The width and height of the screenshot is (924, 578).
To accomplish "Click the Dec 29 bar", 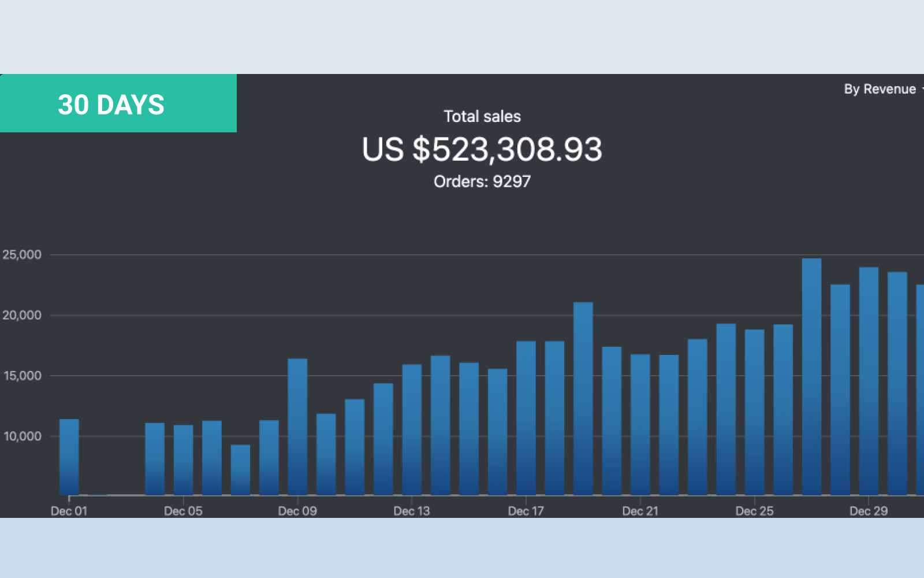I will click(x=869, y=381).
